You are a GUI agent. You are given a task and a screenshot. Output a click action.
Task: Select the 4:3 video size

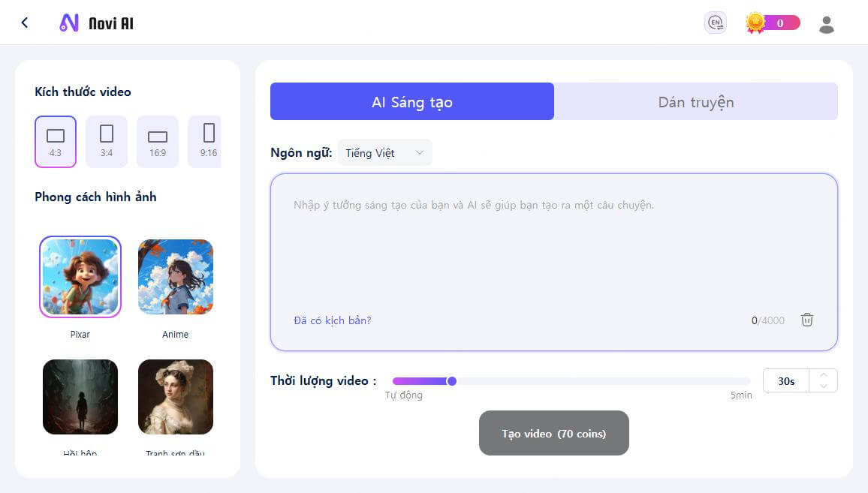tap(56, 141)
